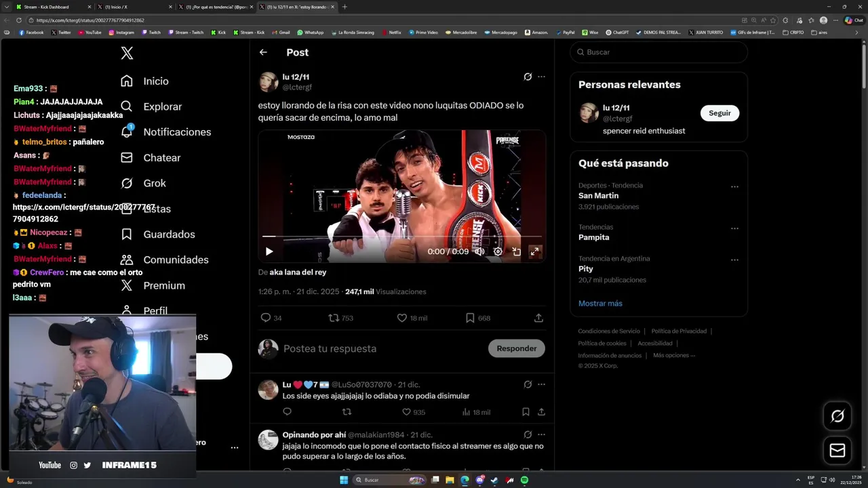Open options for Pampita trend
The height and width of the screenshot is (488, 868).
point(734,228)
